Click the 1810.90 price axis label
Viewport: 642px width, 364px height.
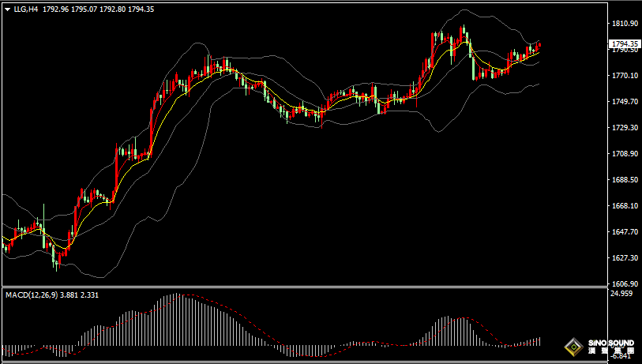(x=624, y=24)
